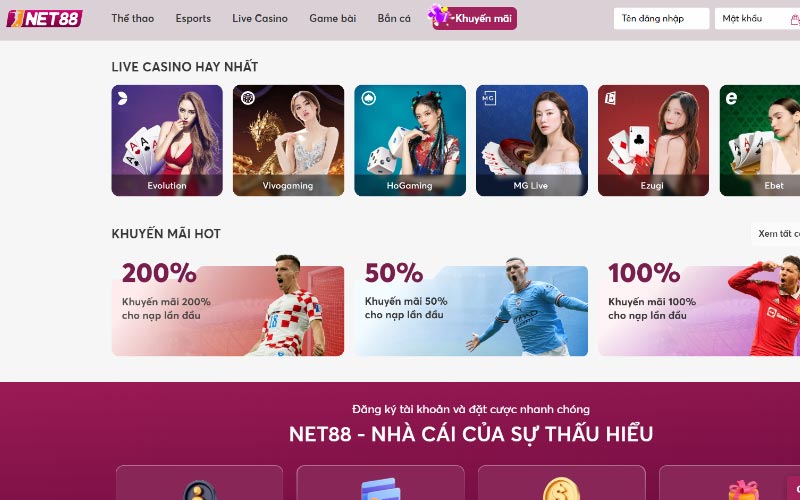Image resolution: width=800 pixels, height=500 pixels.
Task: Click the gift icon beside Khuyến mãi
Action: tap(439, 15)
